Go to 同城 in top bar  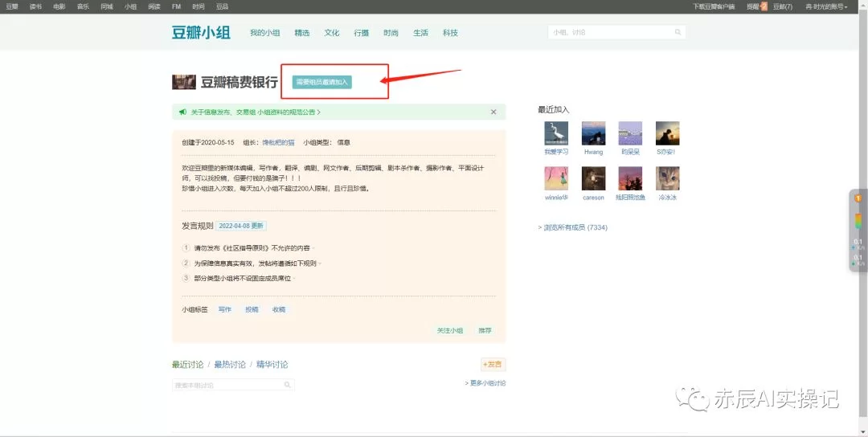pos(107,6)
